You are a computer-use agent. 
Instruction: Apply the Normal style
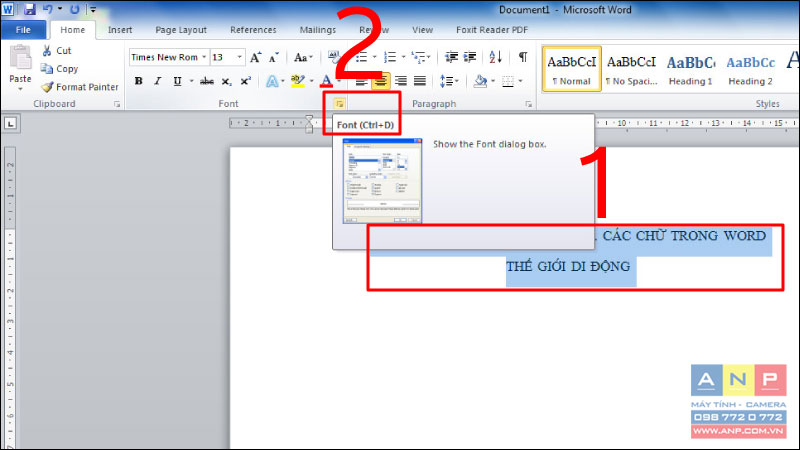pos(572,69)
